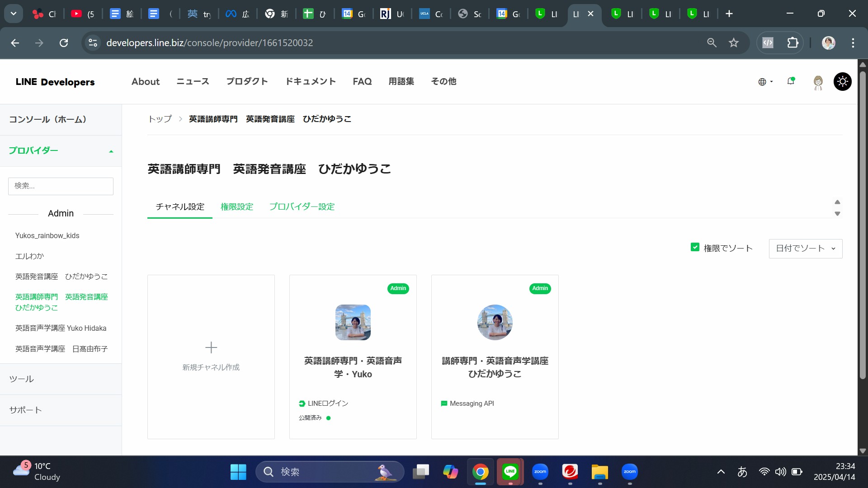Open the ツール sidebar section

tap(61, 379)
